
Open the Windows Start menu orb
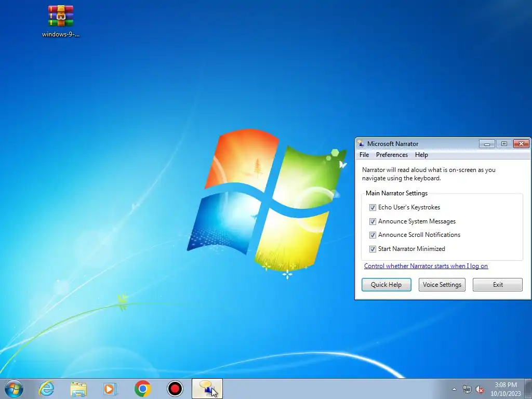[x=14, y=389]
